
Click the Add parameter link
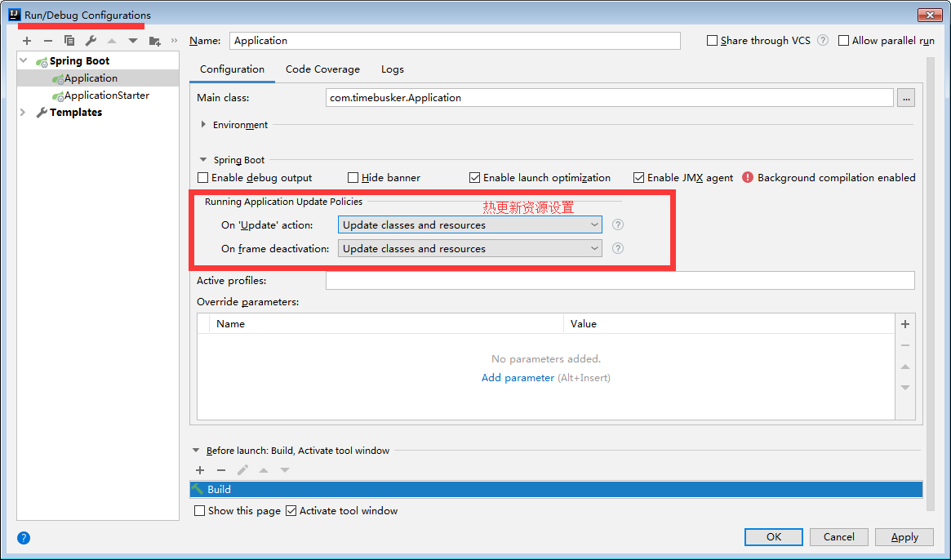point(518,378)
